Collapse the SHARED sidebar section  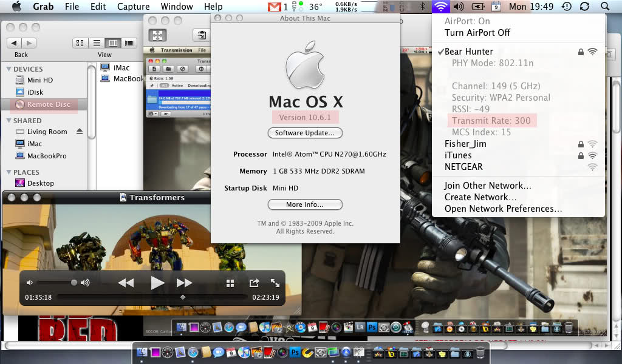pyautogui.click(x=9, y=121)
